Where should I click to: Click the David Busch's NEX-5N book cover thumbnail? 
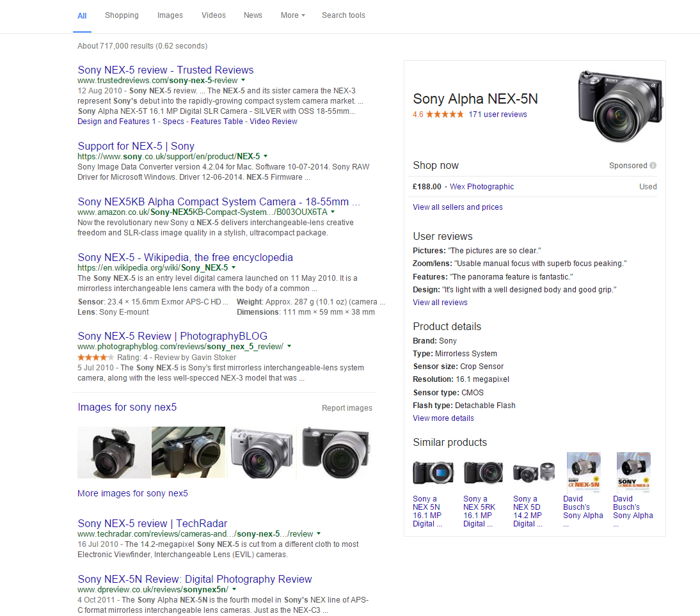click(584, 472)
